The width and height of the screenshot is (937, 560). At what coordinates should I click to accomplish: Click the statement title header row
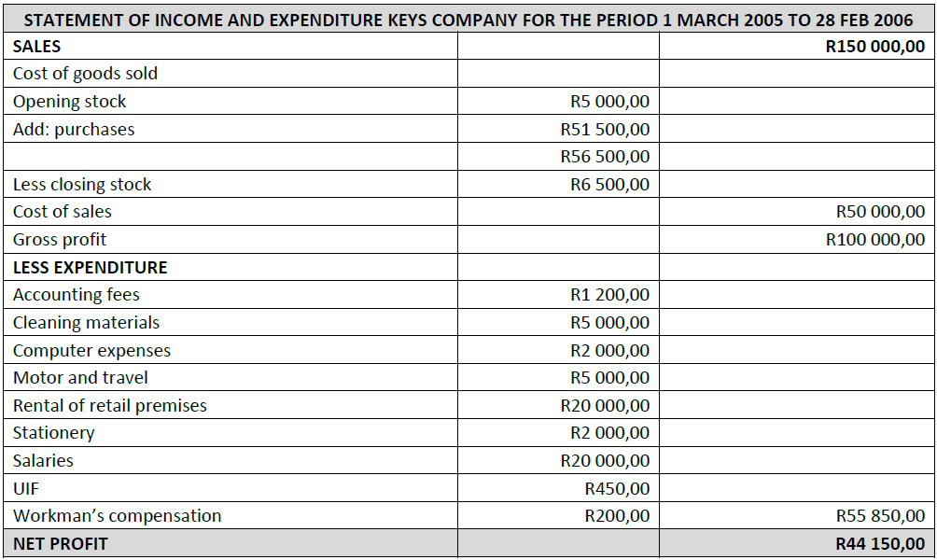pyautogui.click(x=468, y=20)
